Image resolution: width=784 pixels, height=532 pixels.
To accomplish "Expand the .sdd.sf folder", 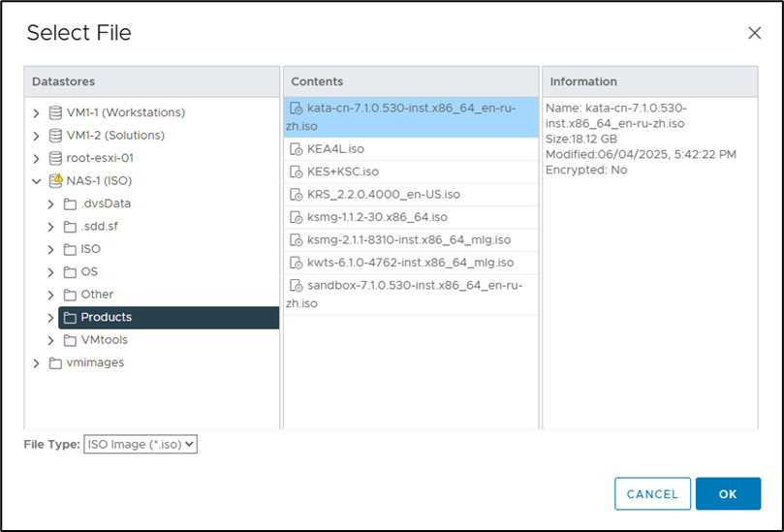I will pyautogui.click(x=50, y=227).
